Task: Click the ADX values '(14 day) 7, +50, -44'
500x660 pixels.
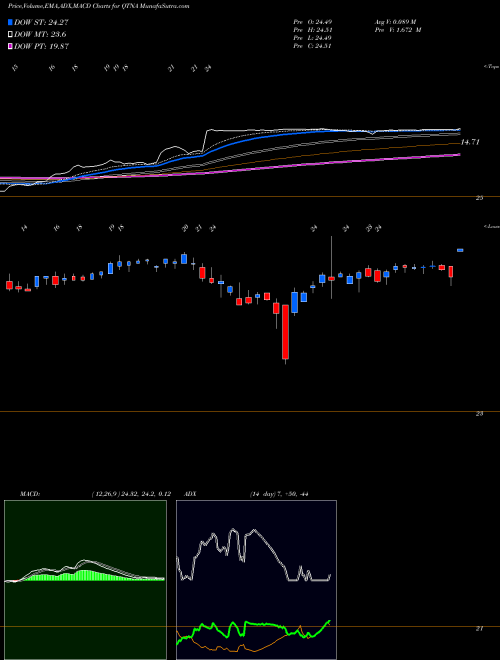Action: pyautogui.click(x=279, y=494)
